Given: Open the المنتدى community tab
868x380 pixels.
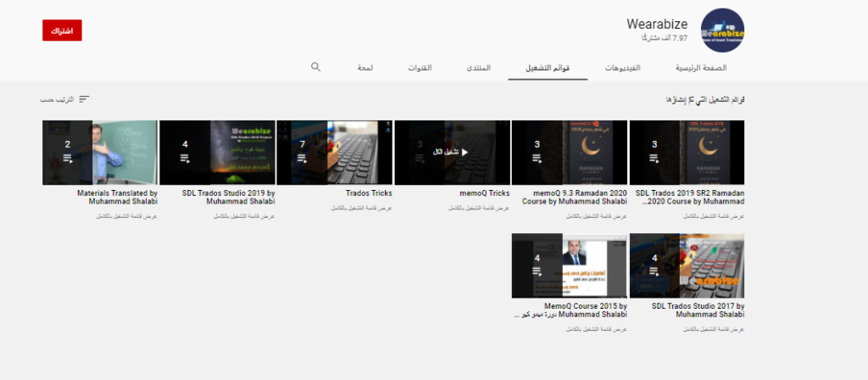Looking at the screenshot, I should coord(478,68).
